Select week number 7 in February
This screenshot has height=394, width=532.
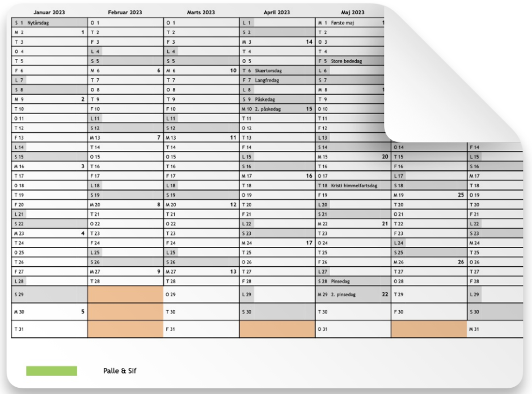pyautogui.click(x=158, y=137)
